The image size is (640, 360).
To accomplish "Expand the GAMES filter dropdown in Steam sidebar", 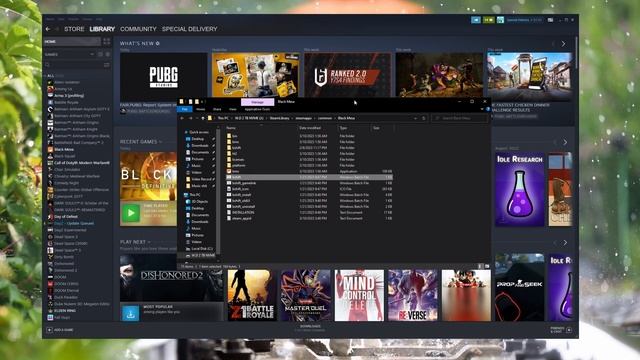I will 92,54.
